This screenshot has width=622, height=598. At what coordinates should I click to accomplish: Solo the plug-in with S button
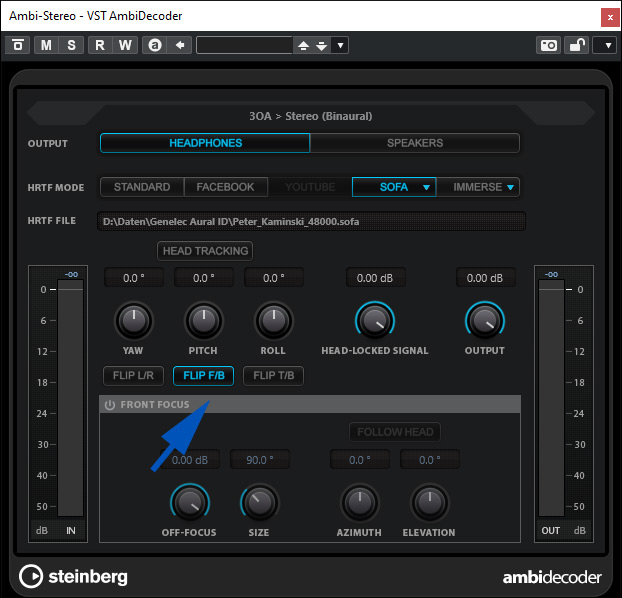[x=71, y=45]
